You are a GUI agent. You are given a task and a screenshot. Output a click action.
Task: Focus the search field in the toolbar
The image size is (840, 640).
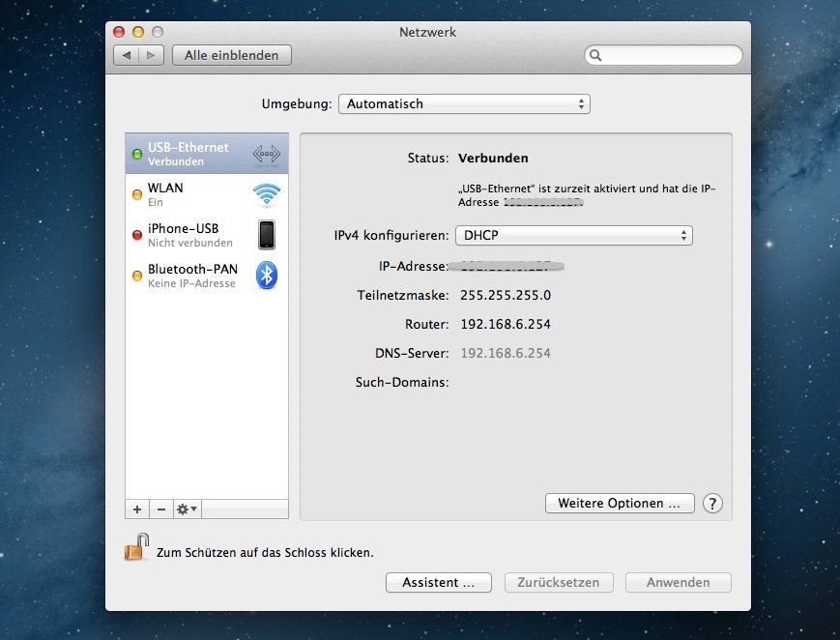pyautogui.click(x=663, y=55)
